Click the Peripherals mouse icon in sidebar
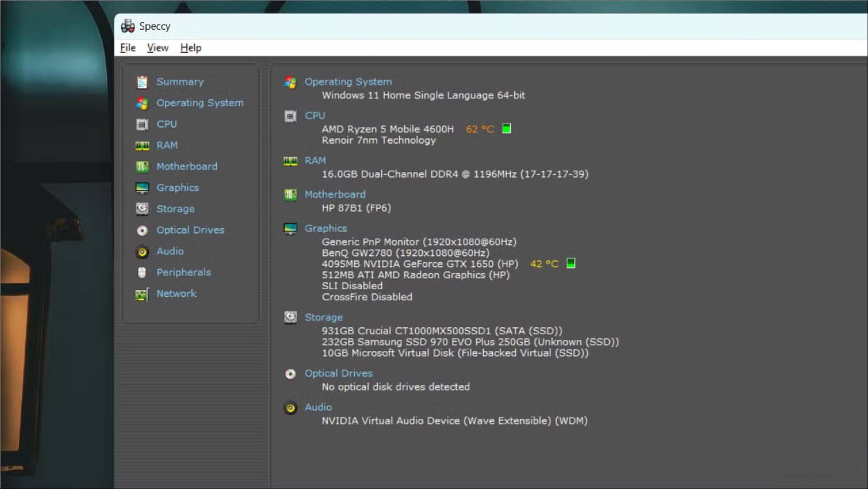Viewport: 868px width, 489px height. click(142, 273)
